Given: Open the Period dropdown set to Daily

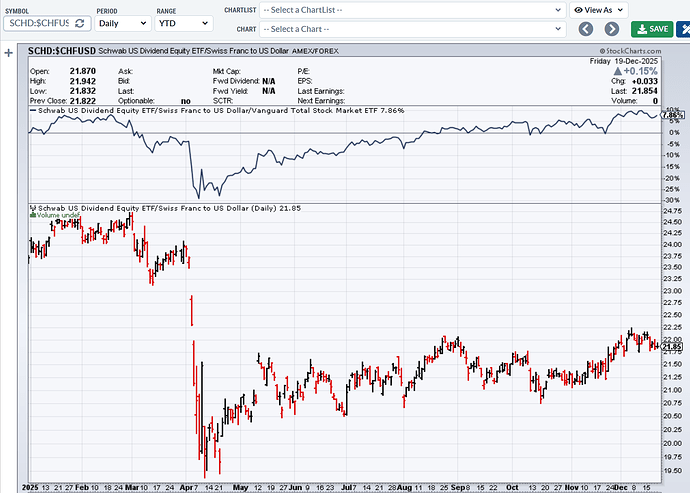Looking at the screenshot, I should (x=121, y=22).
